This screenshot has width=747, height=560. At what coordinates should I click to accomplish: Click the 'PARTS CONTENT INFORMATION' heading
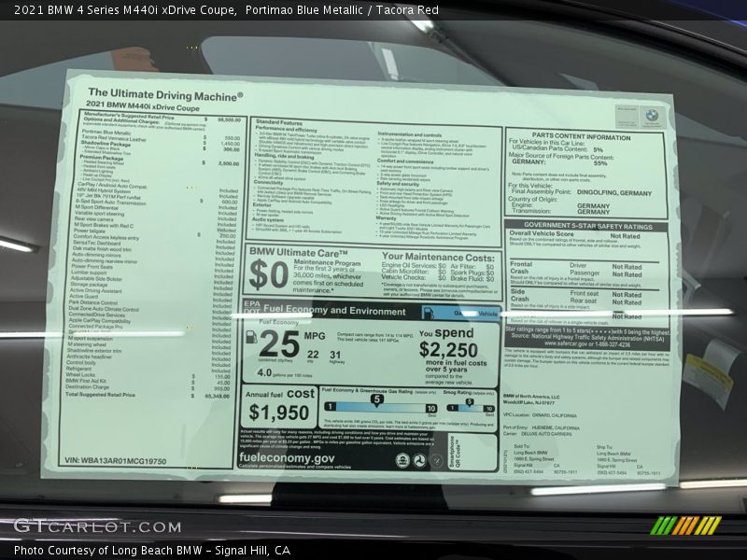point(581,136)
